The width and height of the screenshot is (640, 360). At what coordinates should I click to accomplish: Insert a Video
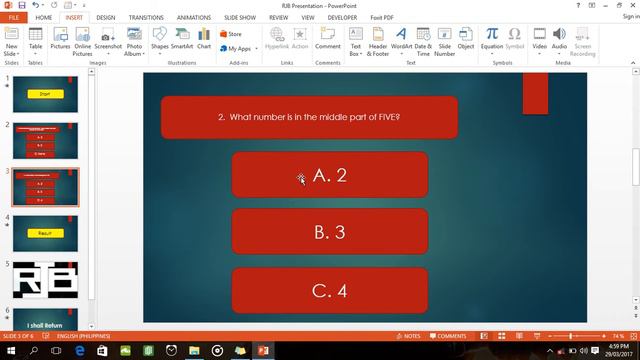(540, 42)
